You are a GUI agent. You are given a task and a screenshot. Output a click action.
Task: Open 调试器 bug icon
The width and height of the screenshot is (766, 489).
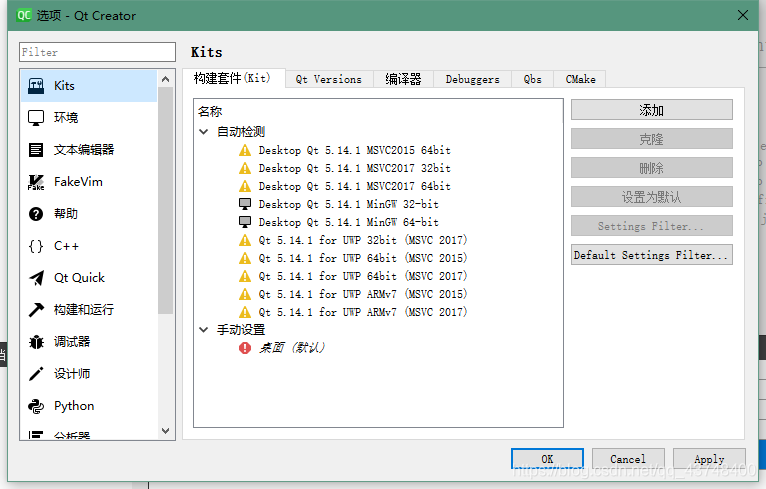pos(36,342)
